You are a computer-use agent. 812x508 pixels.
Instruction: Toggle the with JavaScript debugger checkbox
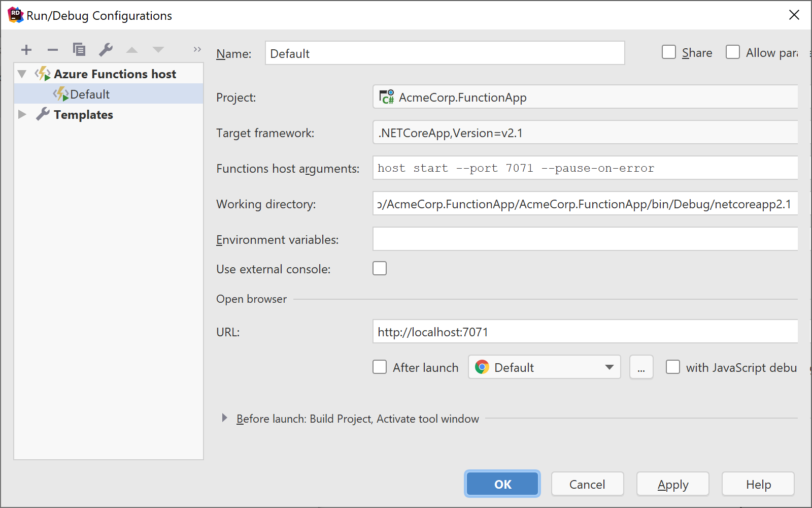click(673, 367)
